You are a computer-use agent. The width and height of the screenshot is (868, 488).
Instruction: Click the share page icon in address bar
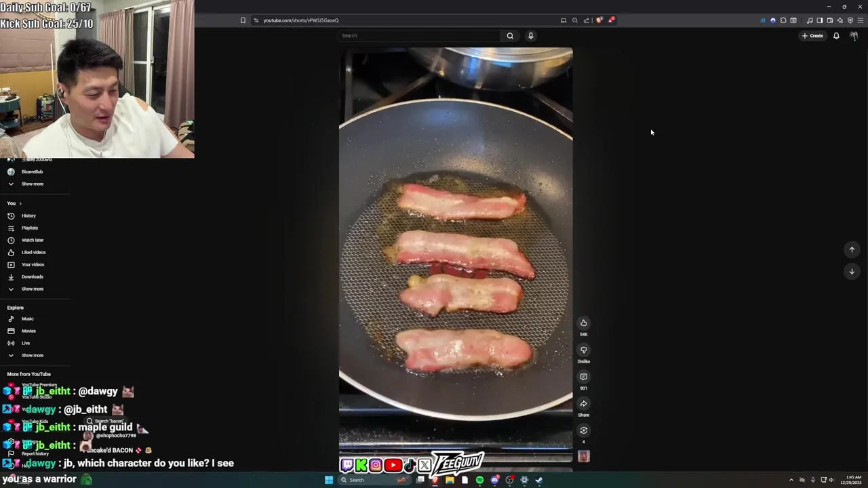point(587,20)
